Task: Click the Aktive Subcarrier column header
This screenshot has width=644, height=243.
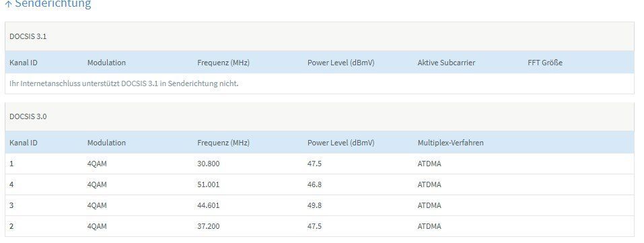Action: (x=446, y=63)
